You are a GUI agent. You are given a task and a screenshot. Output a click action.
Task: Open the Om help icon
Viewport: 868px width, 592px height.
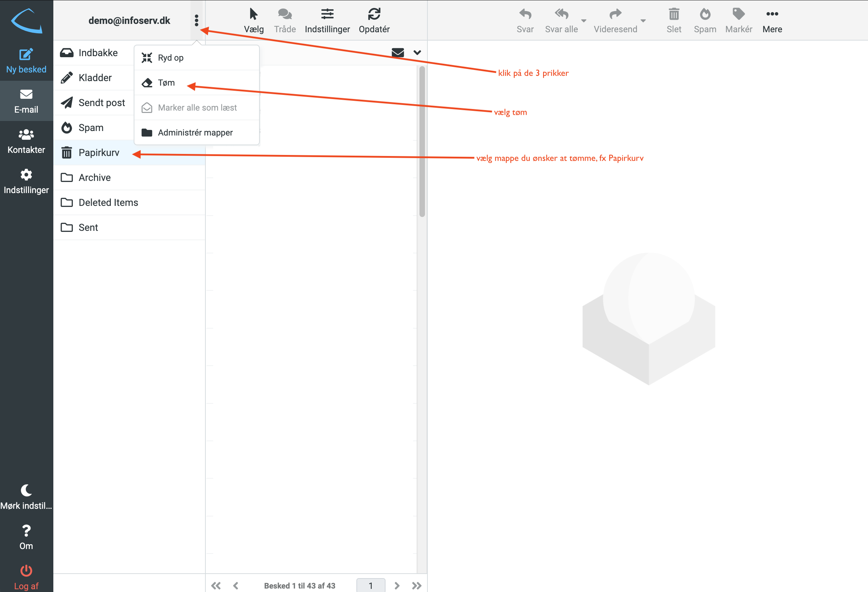click(26, 531)
